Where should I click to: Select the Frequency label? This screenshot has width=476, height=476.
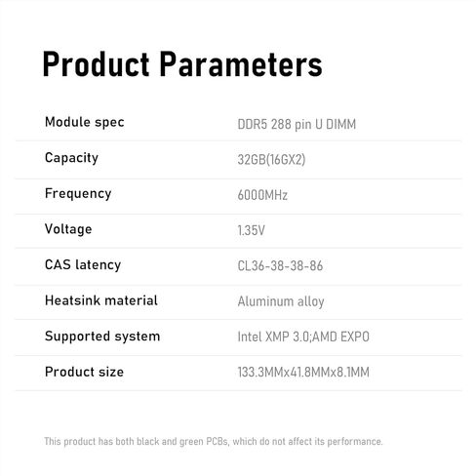point(78,194)
